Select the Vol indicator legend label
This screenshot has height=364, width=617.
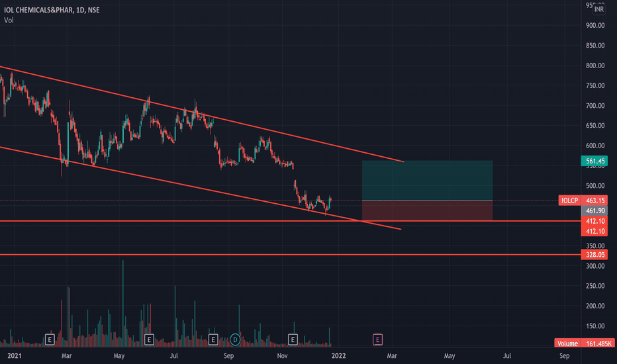coord(9,20)
